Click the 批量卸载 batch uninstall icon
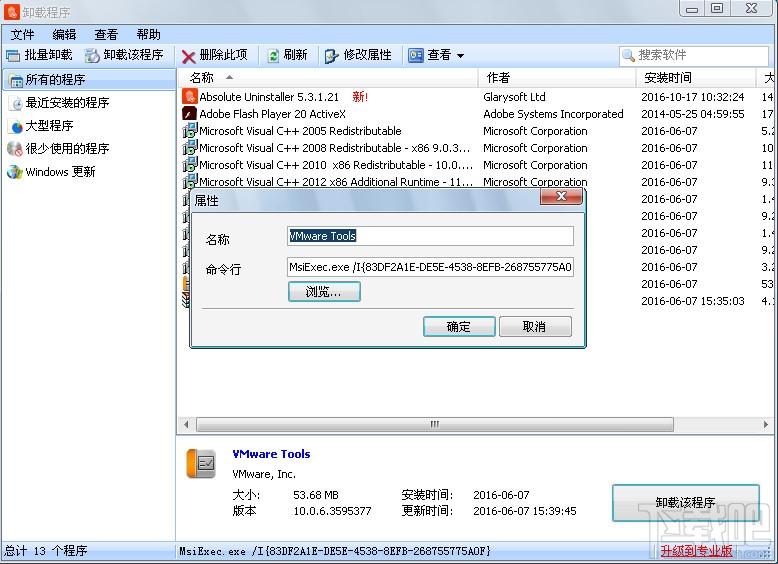 point(13,56)
